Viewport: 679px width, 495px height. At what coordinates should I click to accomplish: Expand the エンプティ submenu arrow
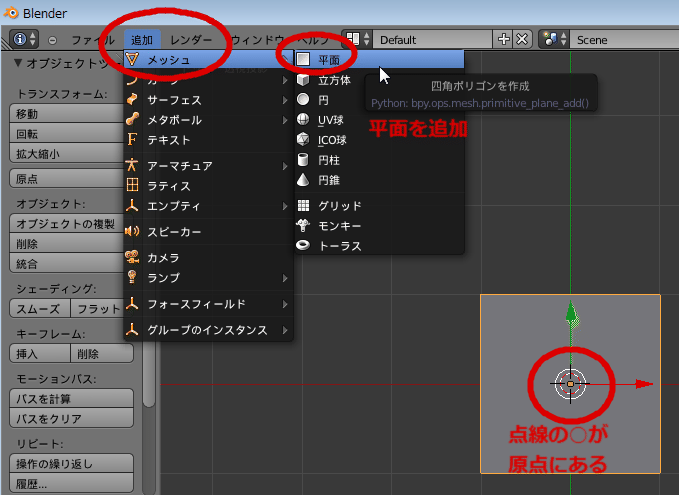(x=285, y=206)
